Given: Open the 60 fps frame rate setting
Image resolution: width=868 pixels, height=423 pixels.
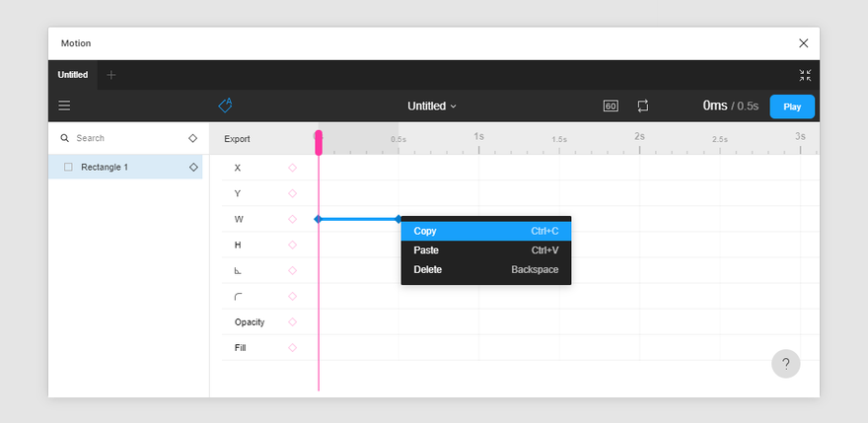Looking at the screenshot, I should click(611, 106).
